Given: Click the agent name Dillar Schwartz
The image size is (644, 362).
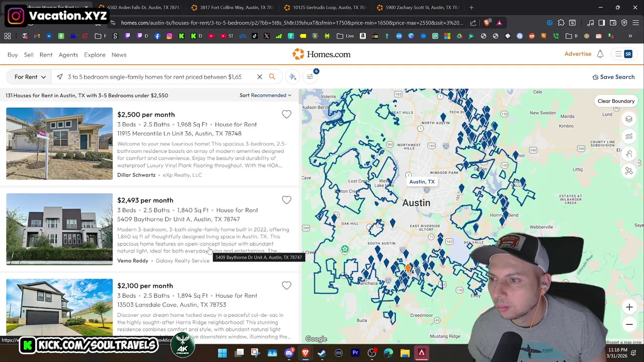Looking at the screenshot, I should pyautogui.click(x=136, y=175).
